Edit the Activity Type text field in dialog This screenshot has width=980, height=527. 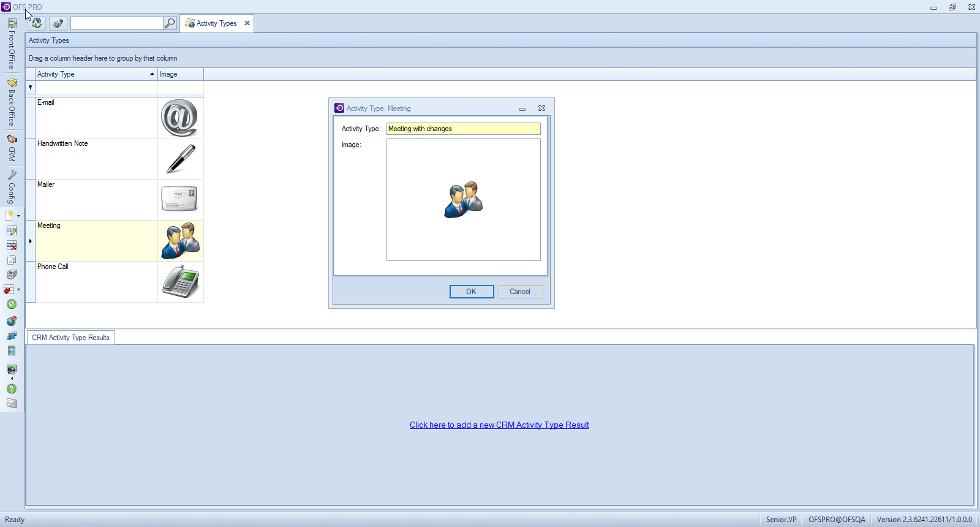(x=464, y=129)
